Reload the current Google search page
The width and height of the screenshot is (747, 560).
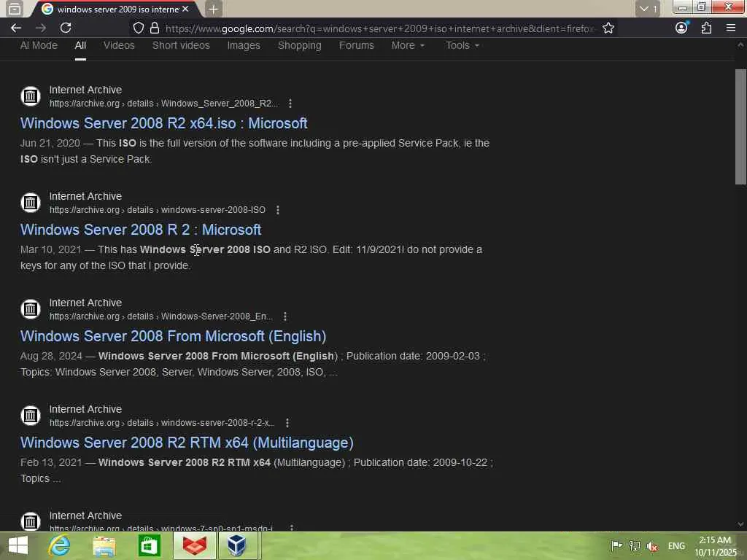66,28
